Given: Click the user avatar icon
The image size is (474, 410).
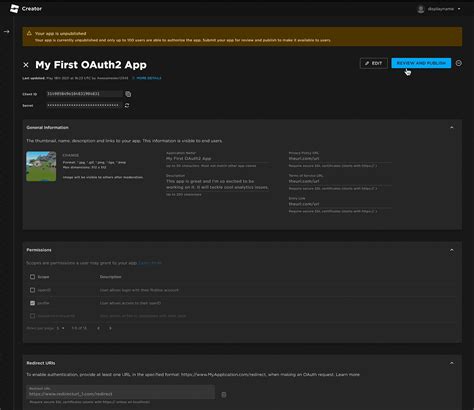Looking at the screenshot, I should 421,9.
